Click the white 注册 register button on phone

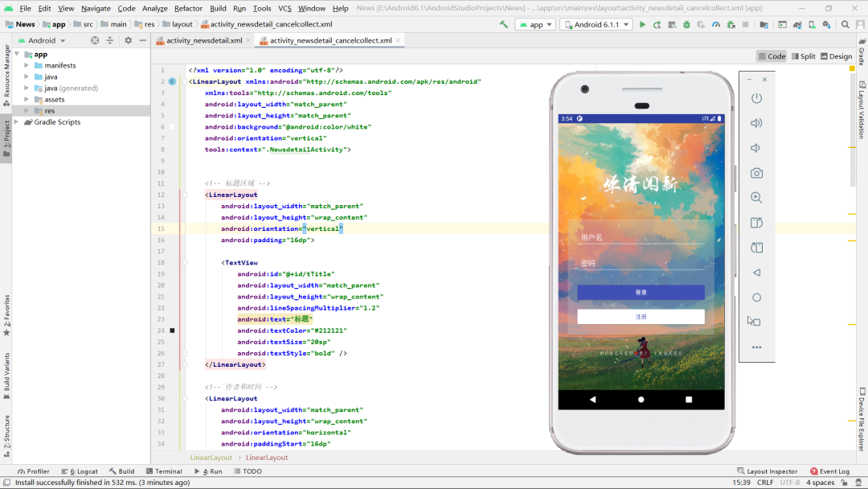tap(641, 316)
